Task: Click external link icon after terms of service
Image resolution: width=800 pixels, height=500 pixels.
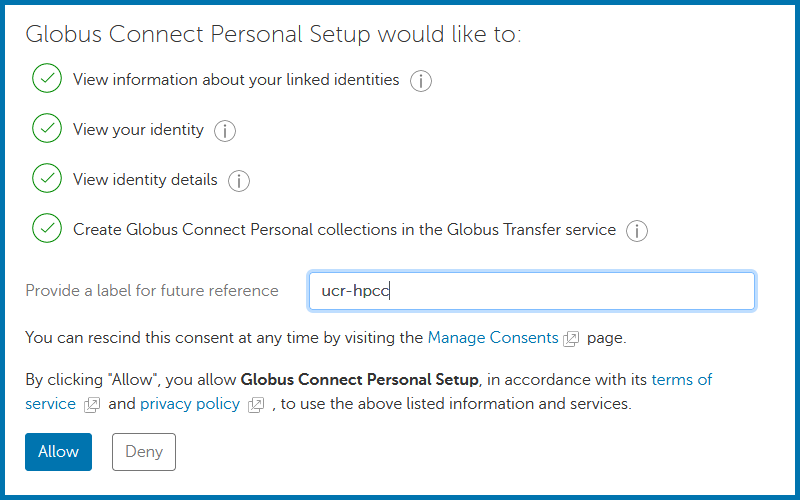Action: click(92, 405)
